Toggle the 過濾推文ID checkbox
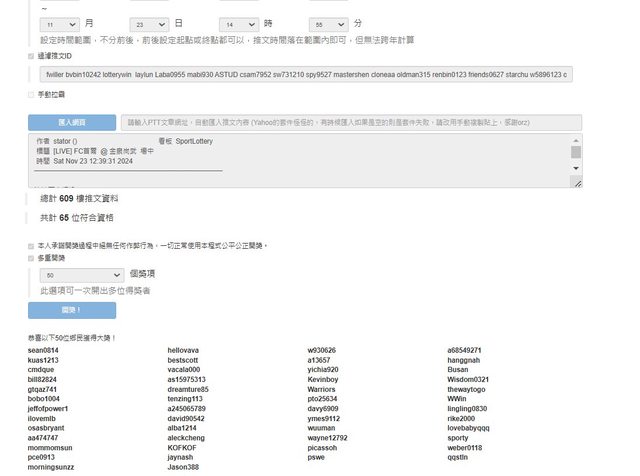Screen dimensions: 640x476 (x=31, y=57)
